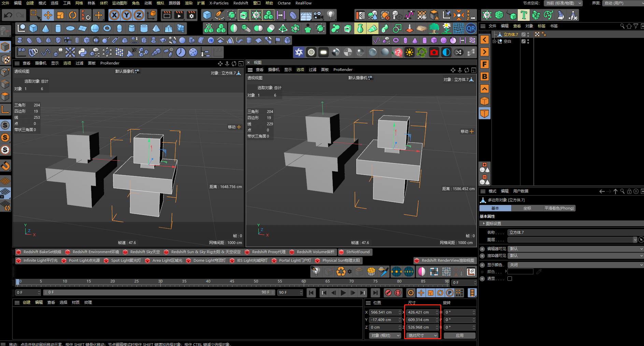Click the red camera render icon
The image size is (644, 346).
tap(434, 52)
